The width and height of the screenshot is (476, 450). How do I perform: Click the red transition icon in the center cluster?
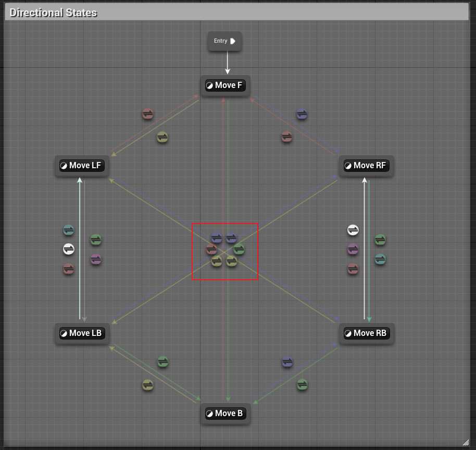211,249
